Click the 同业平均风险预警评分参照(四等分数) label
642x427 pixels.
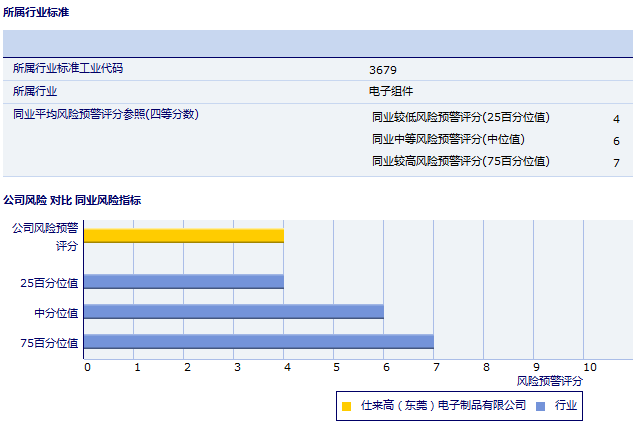106,114
